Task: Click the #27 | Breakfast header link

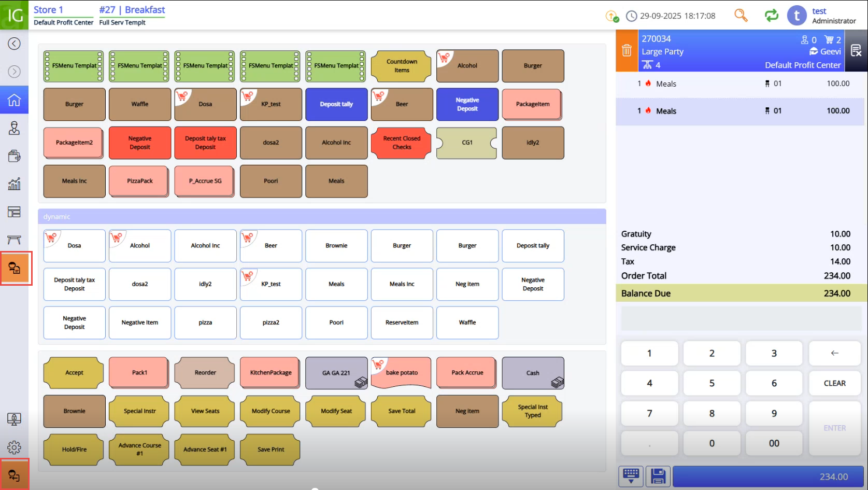Action: (x=132, y=10)
